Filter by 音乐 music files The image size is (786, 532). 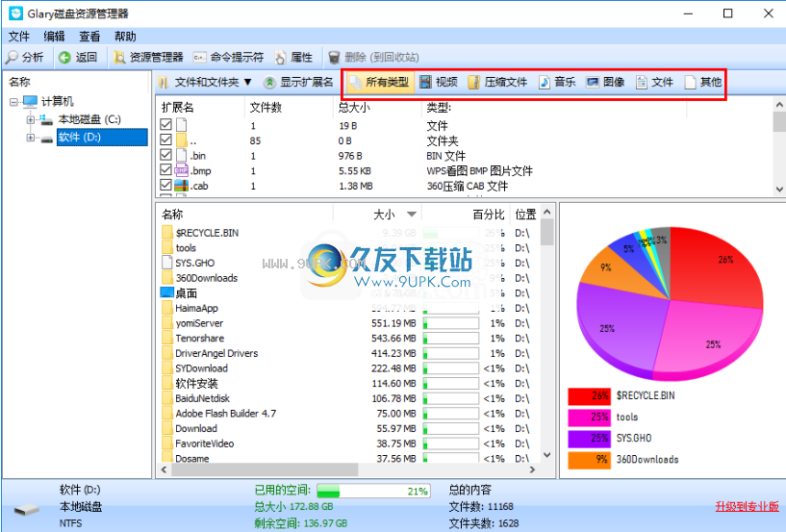tap(557, 82)
